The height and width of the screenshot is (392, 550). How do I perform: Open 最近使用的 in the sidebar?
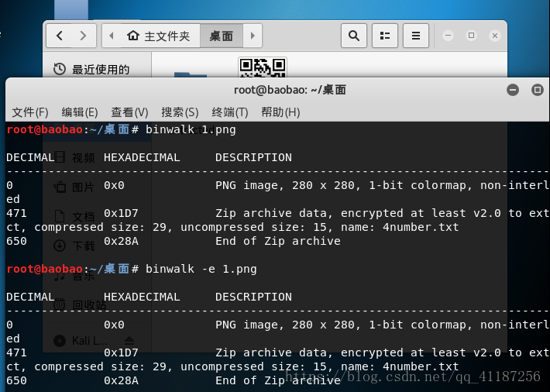[97, 69]
